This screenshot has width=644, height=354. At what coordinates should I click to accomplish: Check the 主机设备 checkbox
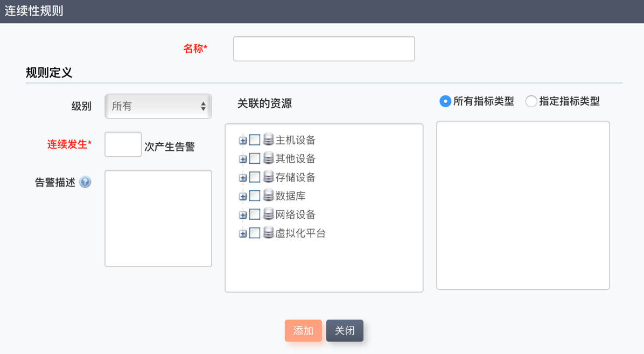click(x=255, y=140)
